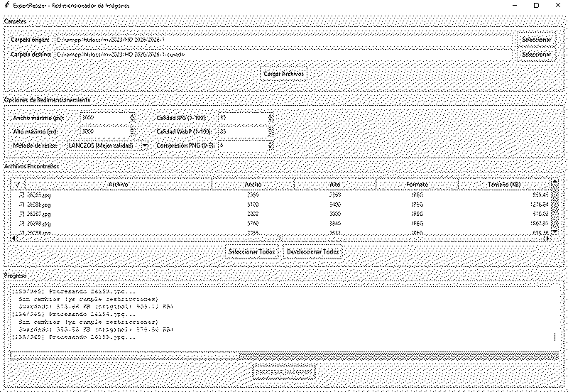Click the progress bar under the log
This screenshot has height=392, width=568.
click(283, 355)
